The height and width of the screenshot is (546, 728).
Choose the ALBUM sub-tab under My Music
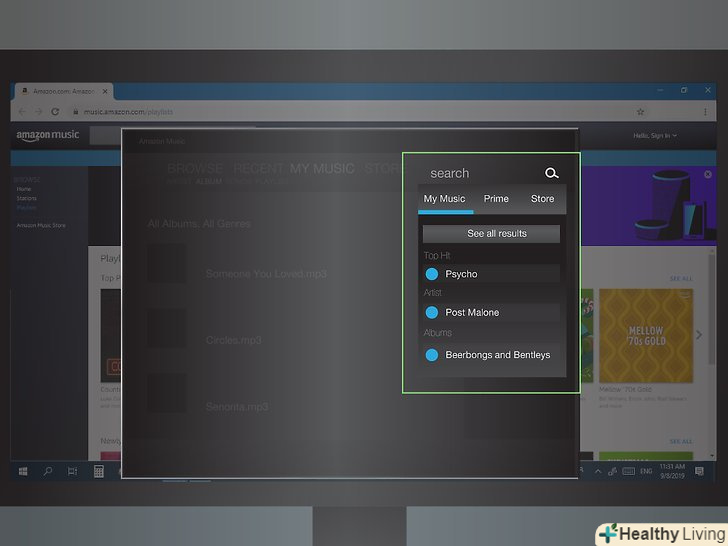pos(208,182)
